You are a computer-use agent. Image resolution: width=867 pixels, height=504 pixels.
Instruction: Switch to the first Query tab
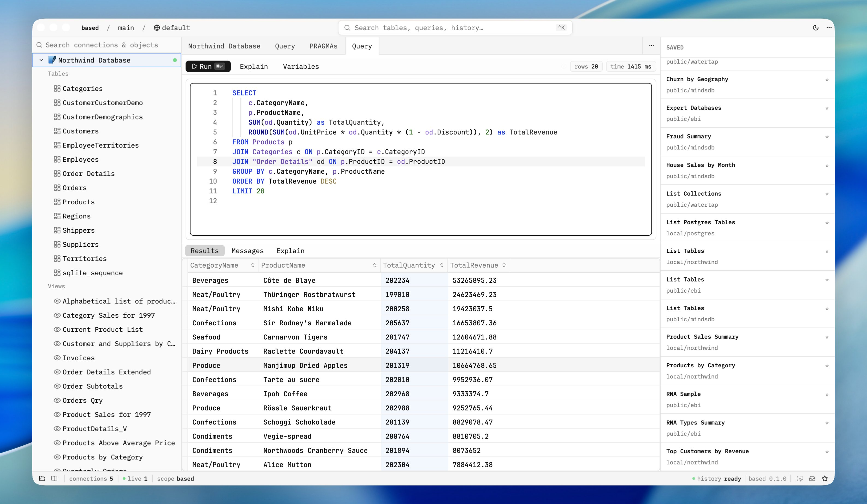tap(285, 46)
